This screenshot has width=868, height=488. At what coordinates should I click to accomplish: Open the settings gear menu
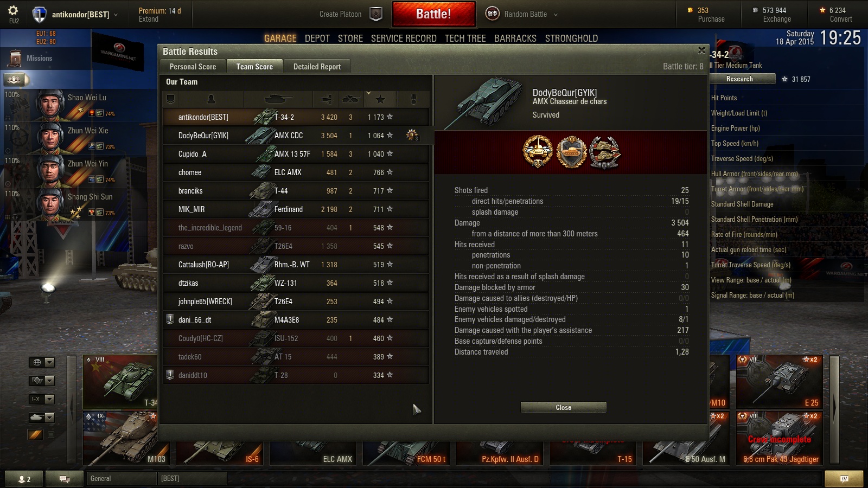click(x=13, y=11)
